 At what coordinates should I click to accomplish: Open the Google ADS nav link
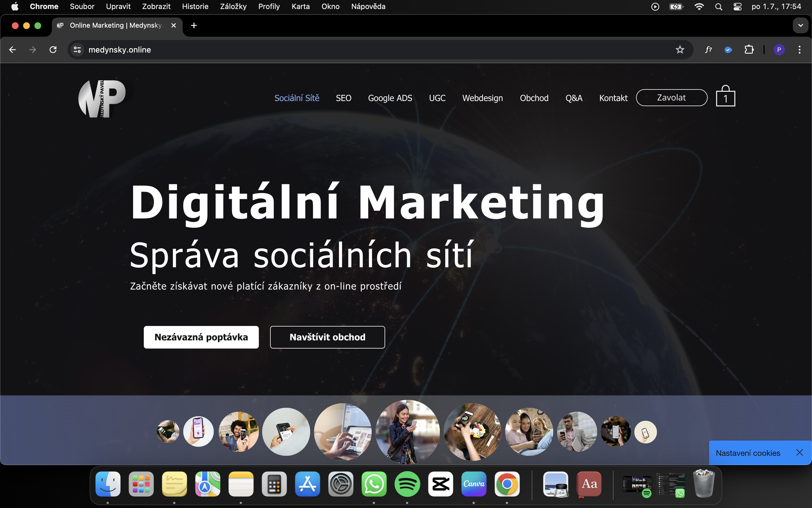click(390, 98)
